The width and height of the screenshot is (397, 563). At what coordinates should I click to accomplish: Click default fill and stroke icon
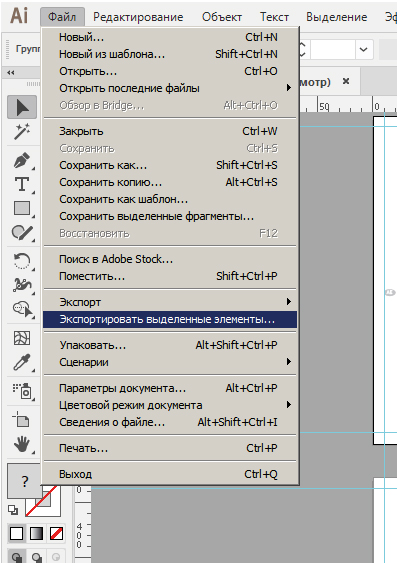click(x=13, y=509)
